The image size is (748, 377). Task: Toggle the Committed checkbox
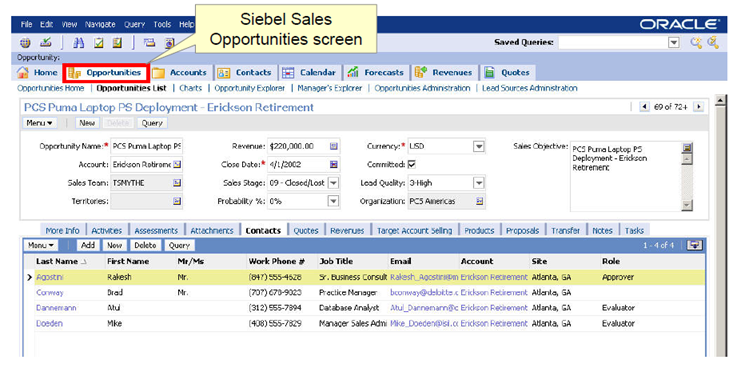click(412, 165)
